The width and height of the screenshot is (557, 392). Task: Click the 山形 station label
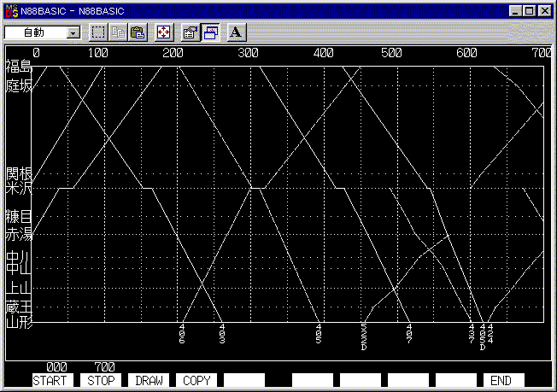18,322
